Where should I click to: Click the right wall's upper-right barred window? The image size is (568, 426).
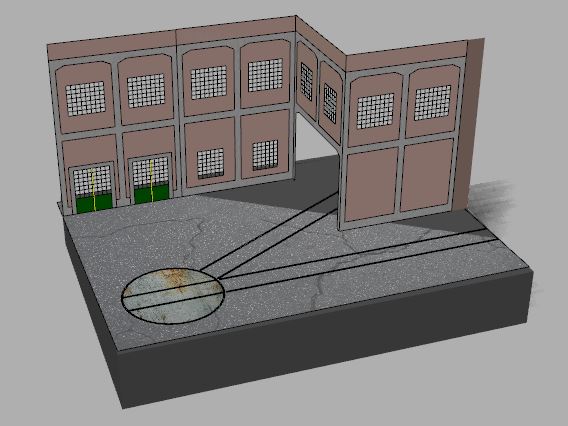(x=433, y=103)
